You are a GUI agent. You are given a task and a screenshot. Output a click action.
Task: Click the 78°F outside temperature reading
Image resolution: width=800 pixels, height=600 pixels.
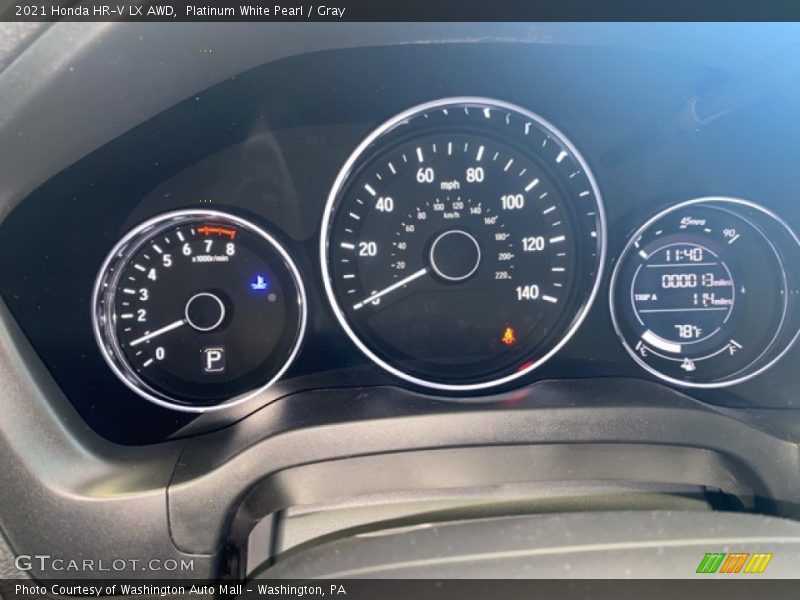click(688, 332)
